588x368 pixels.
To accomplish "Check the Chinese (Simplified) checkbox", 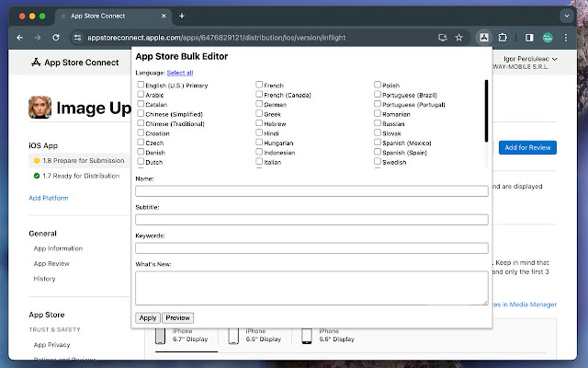I will [x=141, y=113].
